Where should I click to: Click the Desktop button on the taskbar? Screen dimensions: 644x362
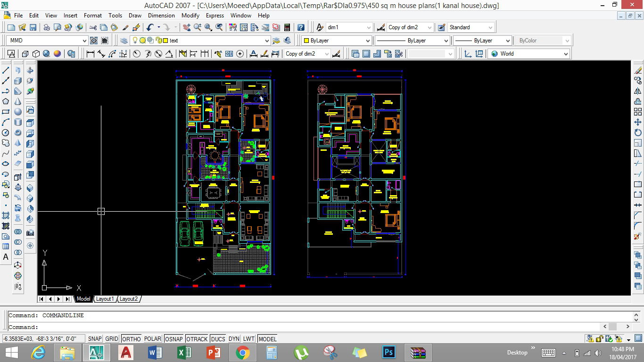pos(517,352)
